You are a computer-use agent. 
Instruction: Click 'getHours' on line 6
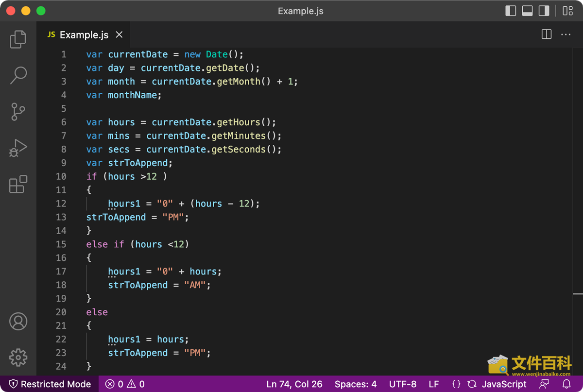click(239, 122)
